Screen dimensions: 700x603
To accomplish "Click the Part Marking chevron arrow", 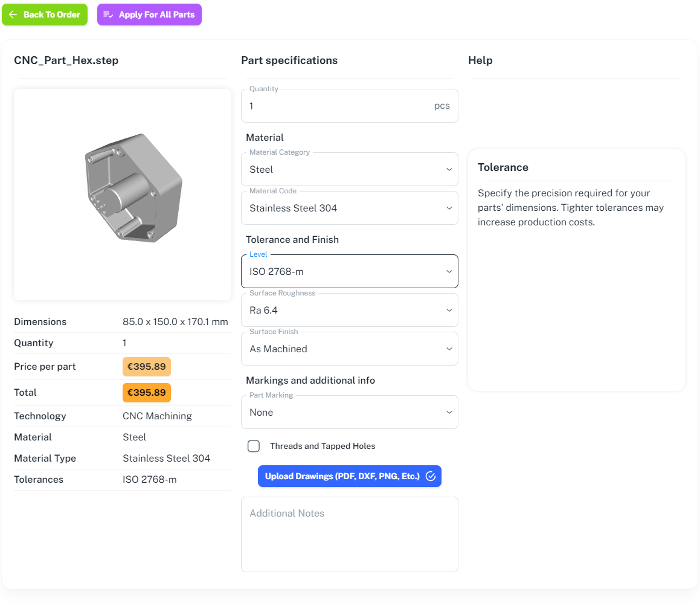I will [x=449, y=413].
